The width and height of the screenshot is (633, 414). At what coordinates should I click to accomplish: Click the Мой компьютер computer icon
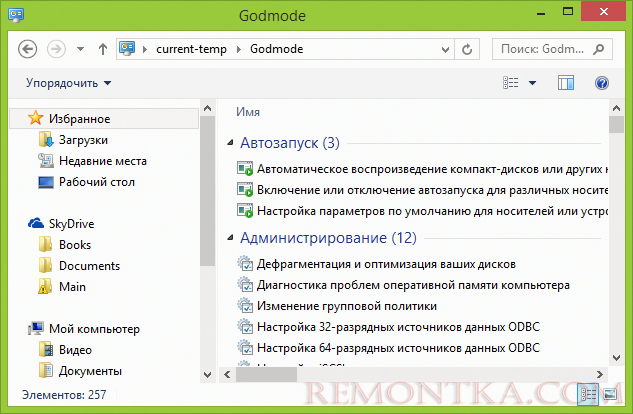[x=36, y=328]
